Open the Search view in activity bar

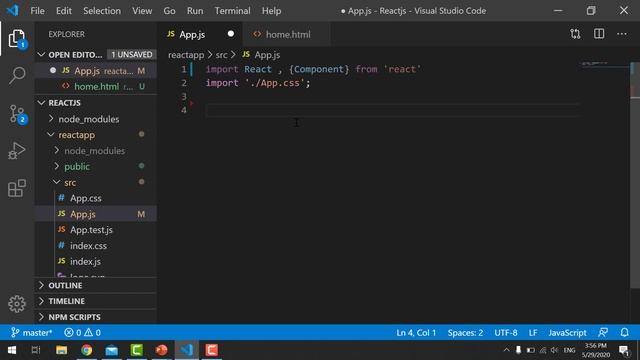tap(17, 76)
